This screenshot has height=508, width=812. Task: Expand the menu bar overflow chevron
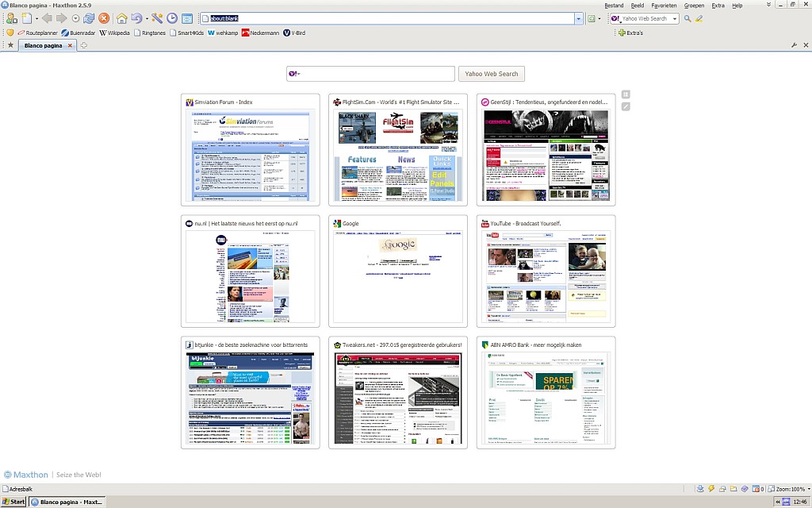click(x=768, y=4)
